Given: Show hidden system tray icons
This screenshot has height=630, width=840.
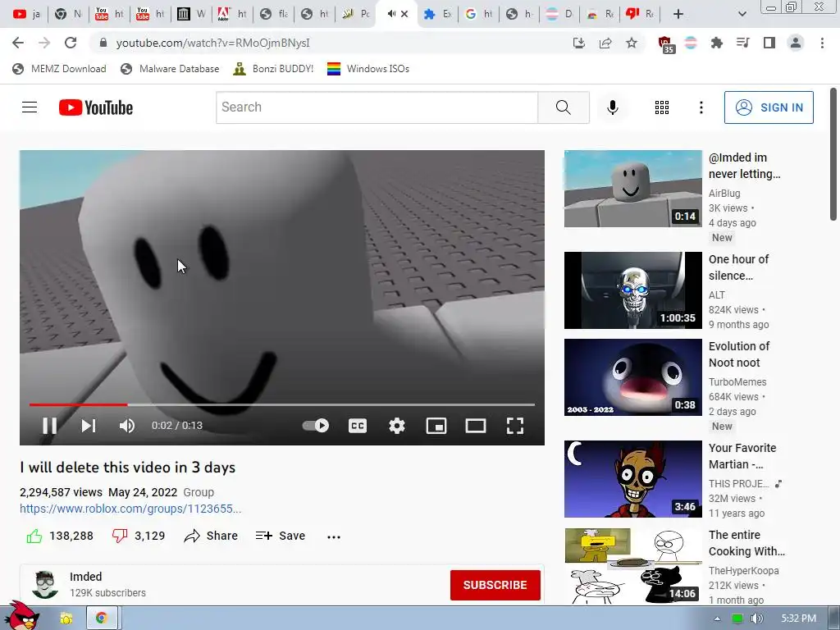Looking at the screenshot, I should (x=717, y=619).
